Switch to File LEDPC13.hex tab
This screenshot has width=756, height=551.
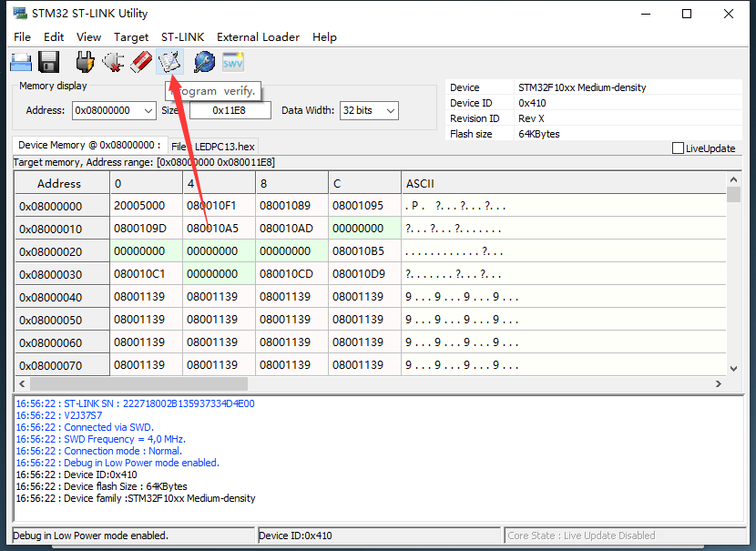pyautogui.click(x=212, y=146)
